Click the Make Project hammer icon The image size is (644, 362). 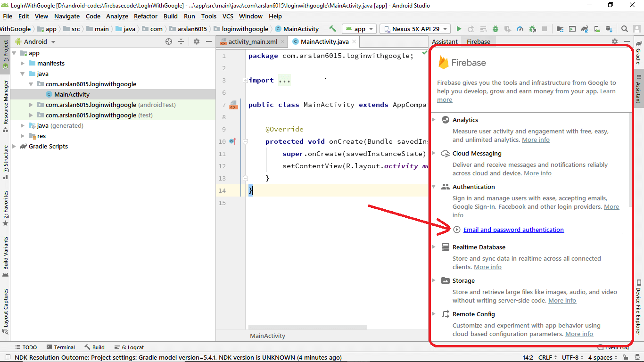(333, 29)
